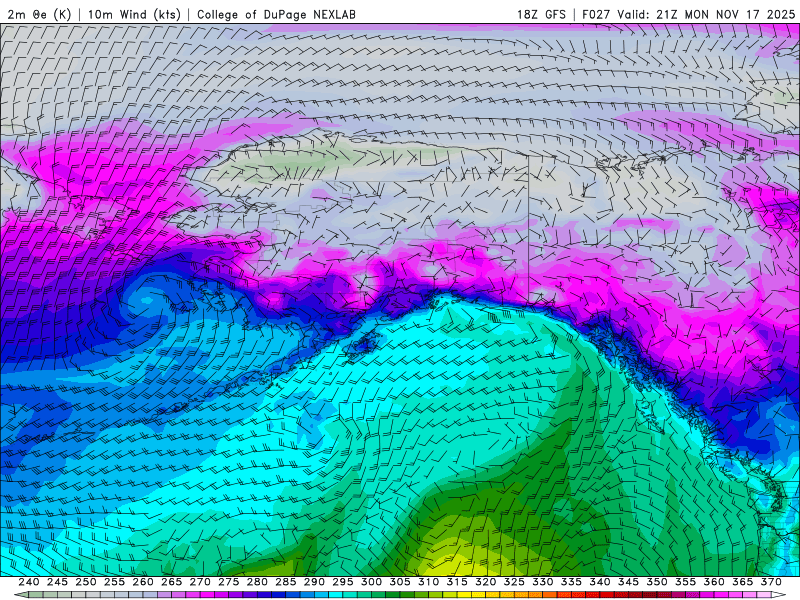The image size is (800, 600).
Task: Click the 295 colorbar label
Action: pos(343,582)
